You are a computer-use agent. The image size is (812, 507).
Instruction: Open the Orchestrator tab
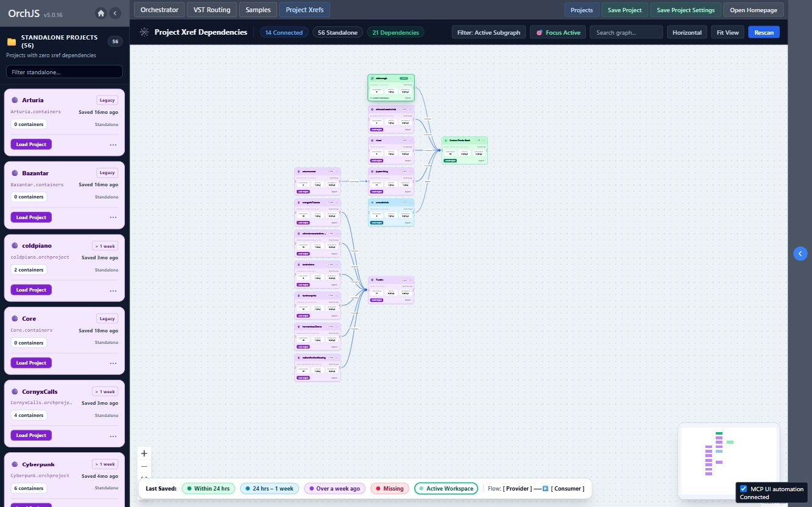point(160,10)
